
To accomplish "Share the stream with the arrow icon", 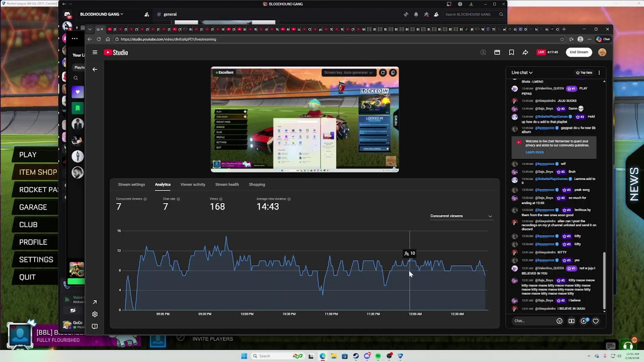I will point(525,52).
